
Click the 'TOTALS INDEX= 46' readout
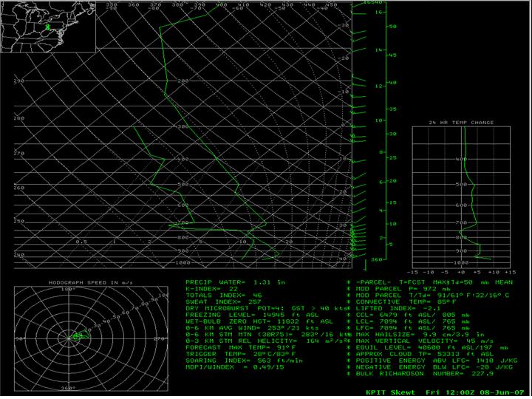pos(224,295)
